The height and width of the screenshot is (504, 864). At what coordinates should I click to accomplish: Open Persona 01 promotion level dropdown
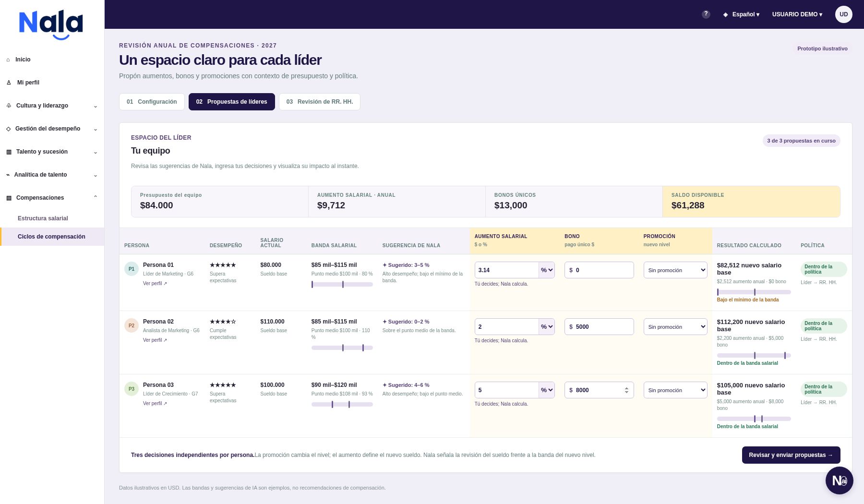(675, 270)
